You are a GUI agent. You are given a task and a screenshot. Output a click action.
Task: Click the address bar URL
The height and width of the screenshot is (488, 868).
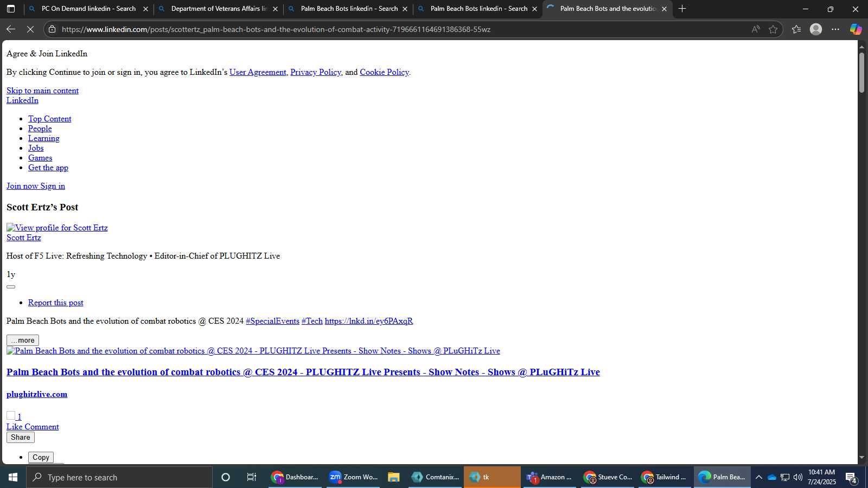276,29
